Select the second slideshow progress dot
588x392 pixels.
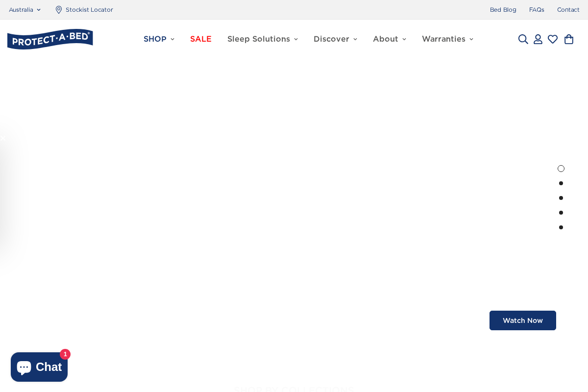click(561, 183)
